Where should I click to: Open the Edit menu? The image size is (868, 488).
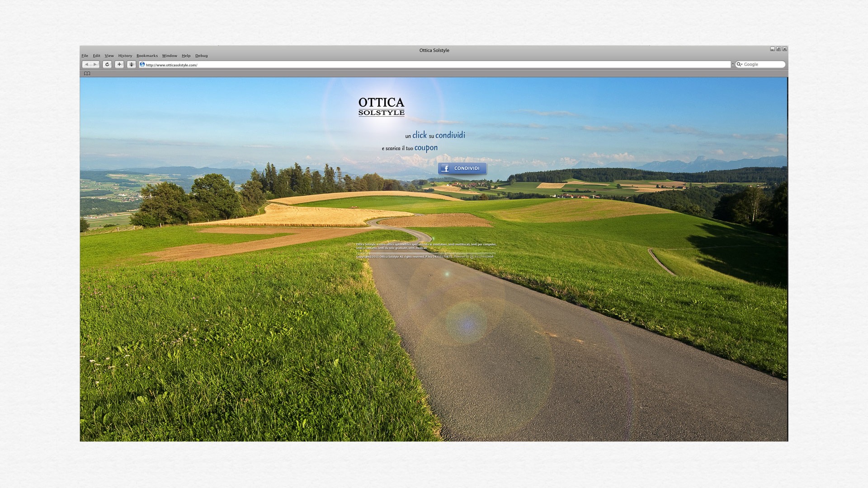pyautogui.click(x=97, y=56)
